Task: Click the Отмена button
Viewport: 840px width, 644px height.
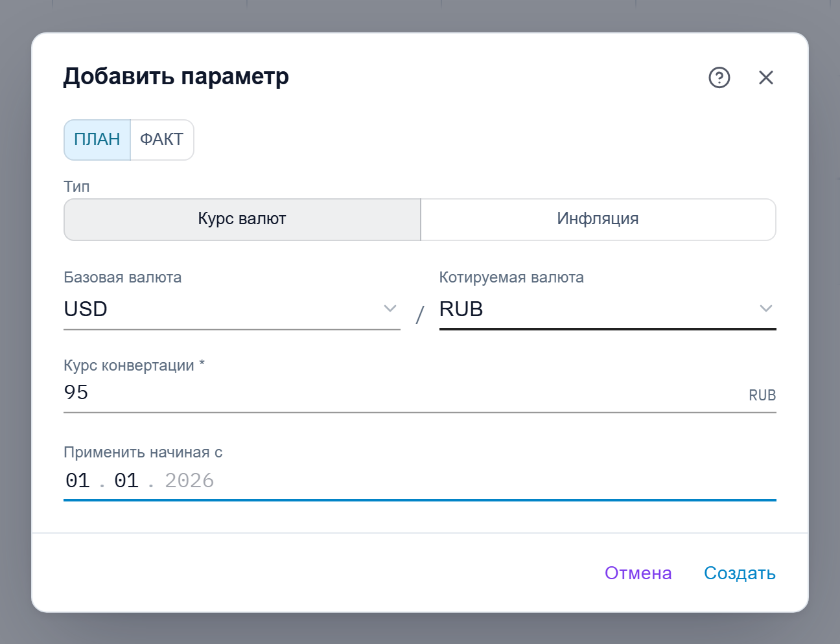Action: [638, 573]
